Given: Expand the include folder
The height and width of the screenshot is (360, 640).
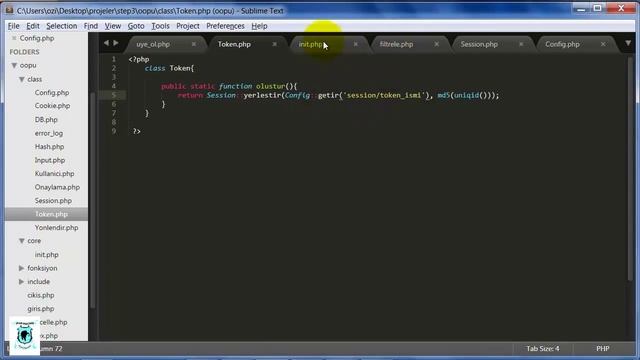Looking at the screenshot, I should tap(22, 282).
